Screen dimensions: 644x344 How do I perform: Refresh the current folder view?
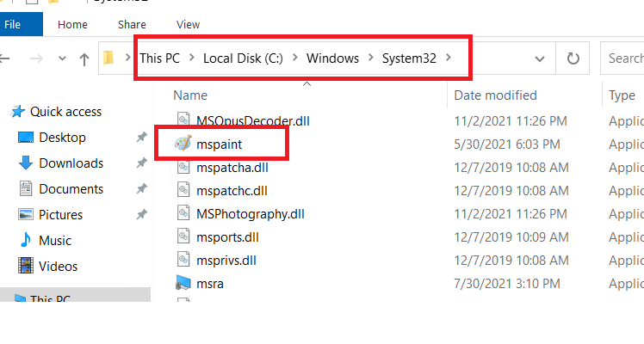(x=573, y=58)
